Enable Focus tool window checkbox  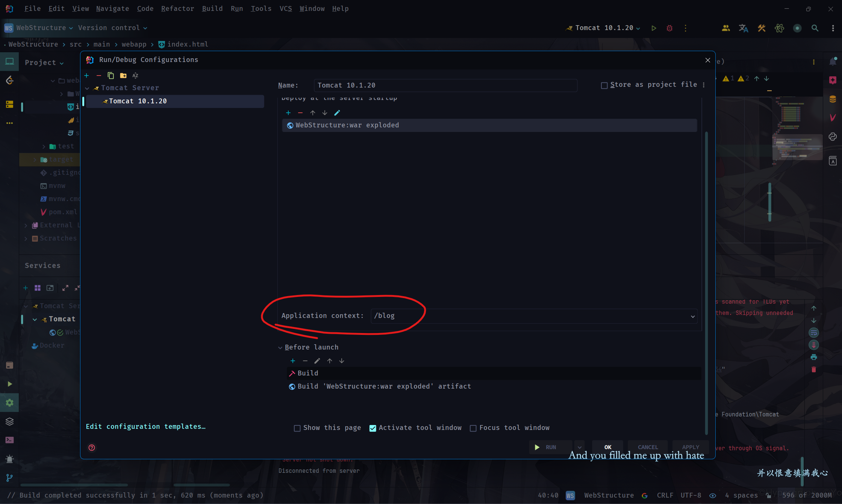pos(473,428)
